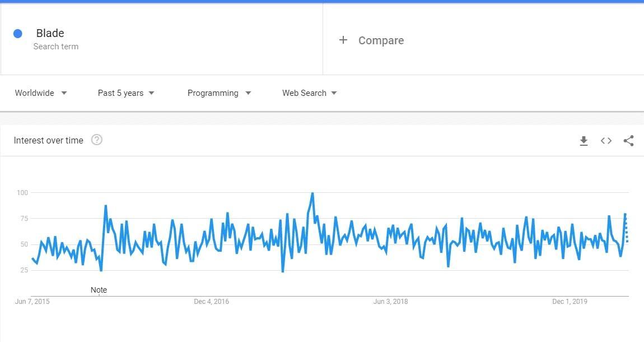Click the Note marker on the timeline
Image resolution: width=644 pixels, height=342 pixels.
[x=99, y=290]
